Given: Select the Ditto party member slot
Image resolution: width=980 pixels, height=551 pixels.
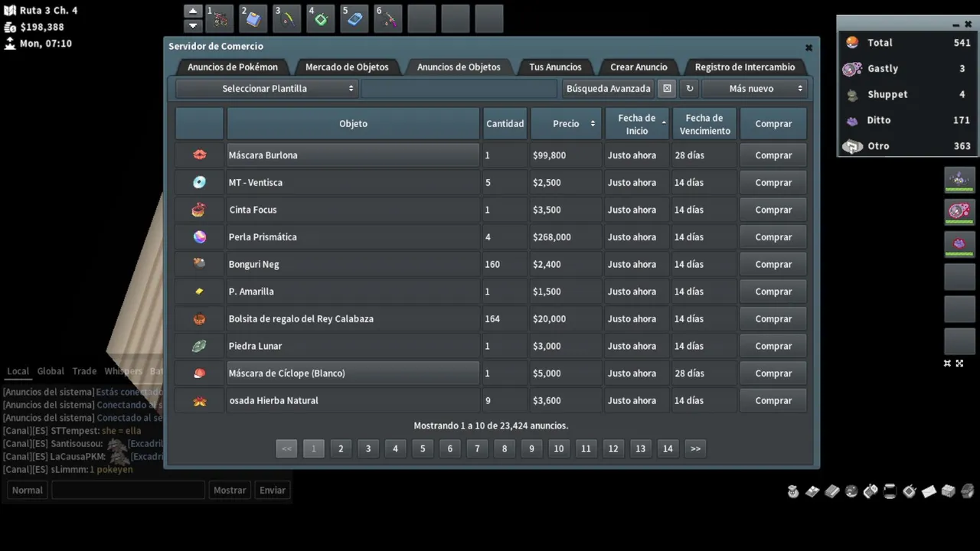Looking at the screenshot, I should click(x=959, y=244).
